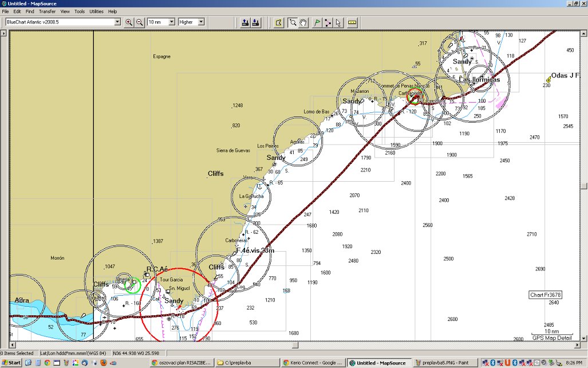Pick the Waypoint flag tool

[317, 22]
